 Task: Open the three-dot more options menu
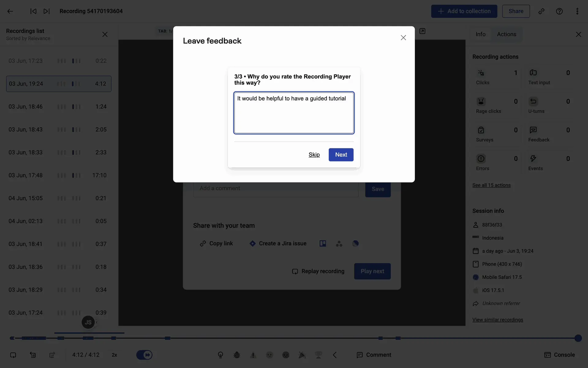[577, 11]
